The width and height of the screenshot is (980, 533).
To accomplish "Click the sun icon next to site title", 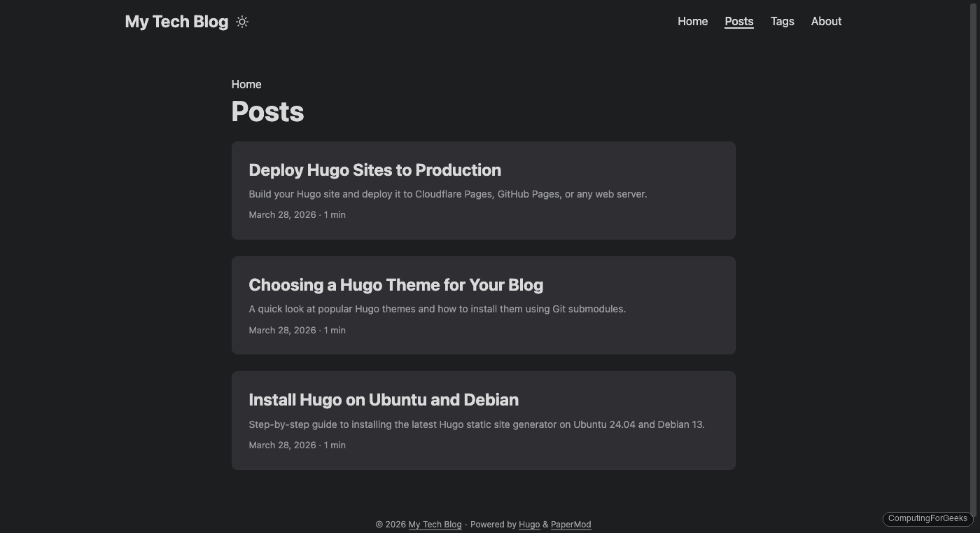I will pos(242,22).
